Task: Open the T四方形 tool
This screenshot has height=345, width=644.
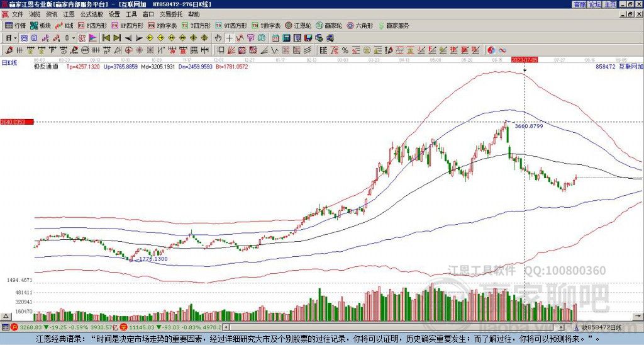Action: tap(196, 25)
